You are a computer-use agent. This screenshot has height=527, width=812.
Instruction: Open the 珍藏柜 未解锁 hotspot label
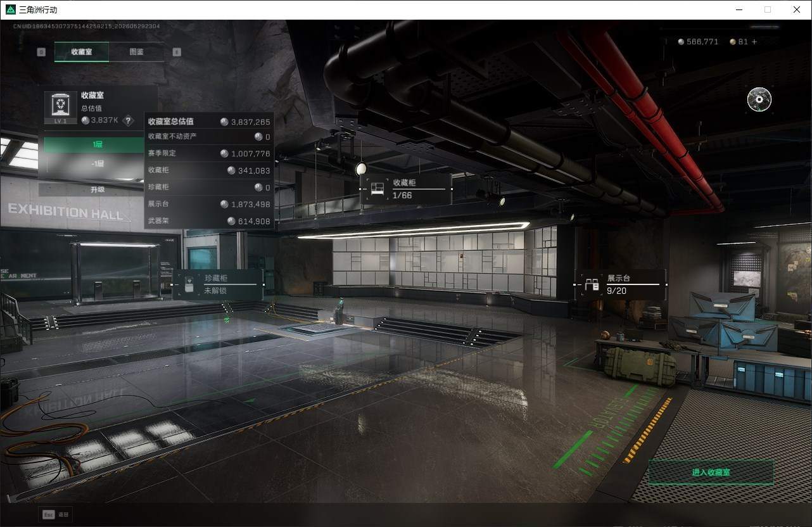pyautogui.click(x=217, y=284)
